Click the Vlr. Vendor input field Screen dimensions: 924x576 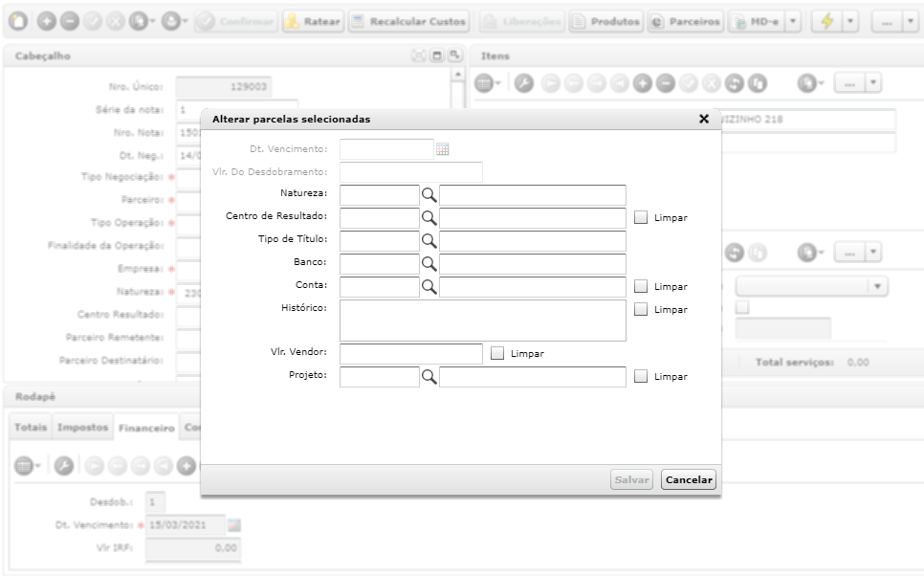pyautogui.click(x=410, y=354)
